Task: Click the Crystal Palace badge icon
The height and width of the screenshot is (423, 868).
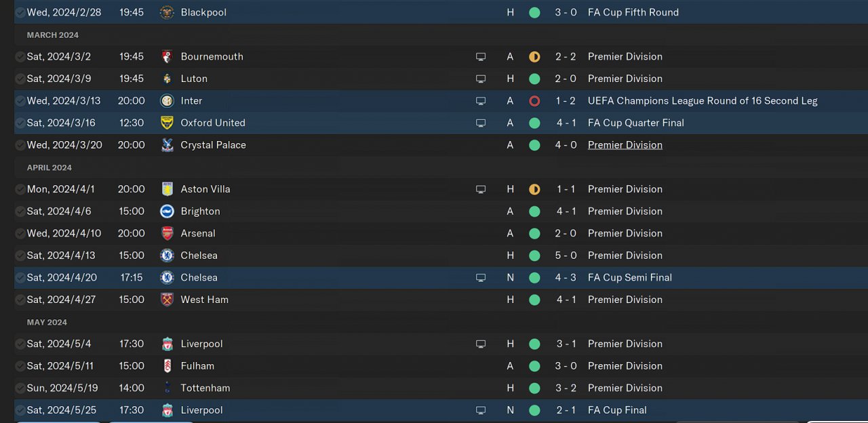Action: point(167,145)
